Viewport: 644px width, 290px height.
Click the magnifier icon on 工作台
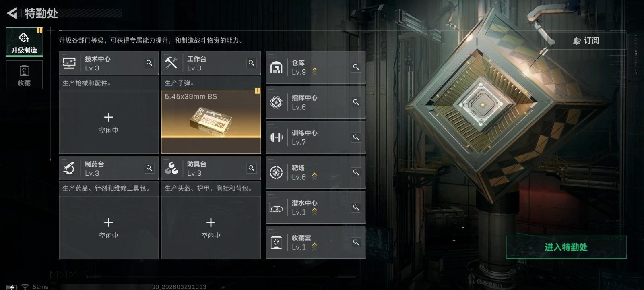point(252,63)
